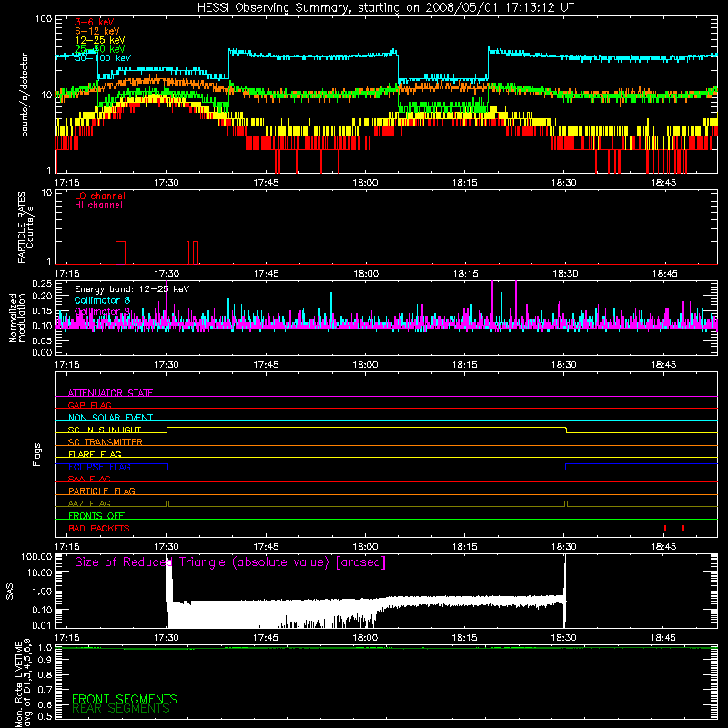728x728 pixels.
Task: Click the 0.25 tick on the modulation axis
Action: coord(42,284)
